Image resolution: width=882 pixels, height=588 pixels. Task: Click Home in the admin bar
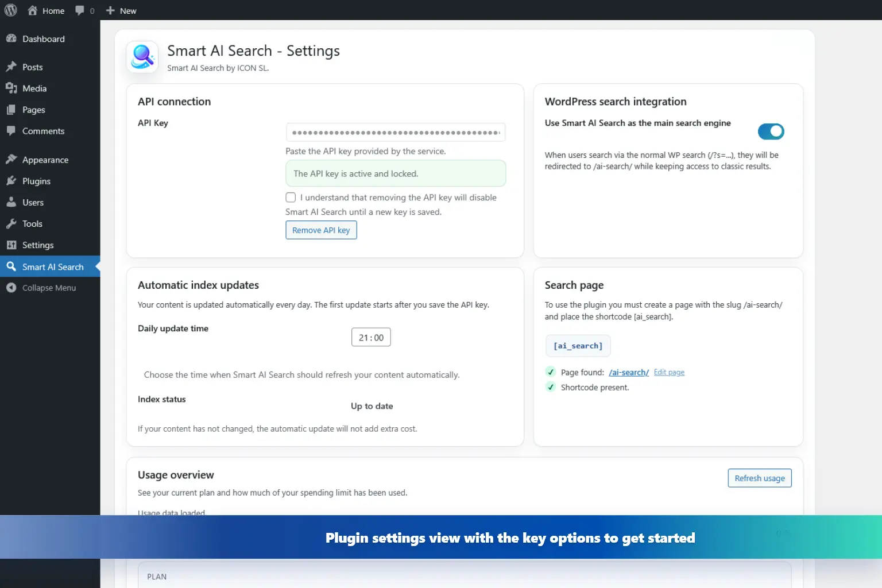53,11
